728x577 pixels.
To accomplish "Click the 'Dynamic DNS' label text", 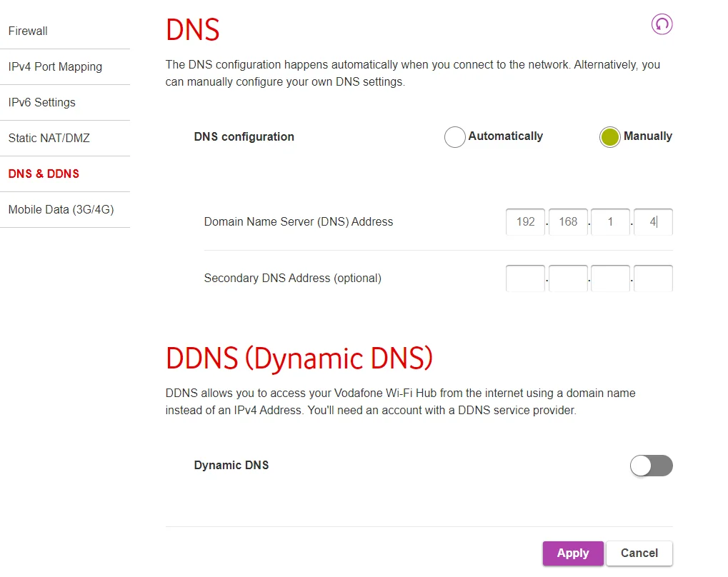I will coord(231,465).
